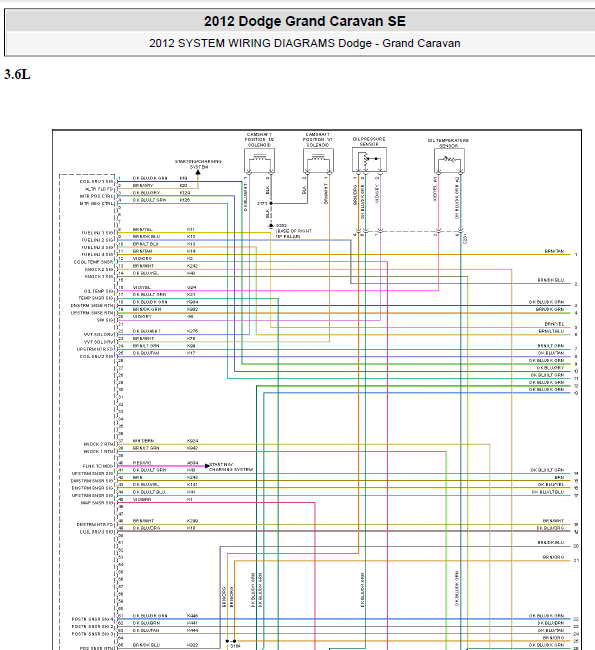Screen dimensions: 595x650
Task: Click the OIL TEMP SIG pin label
Action: coord(99,291)
